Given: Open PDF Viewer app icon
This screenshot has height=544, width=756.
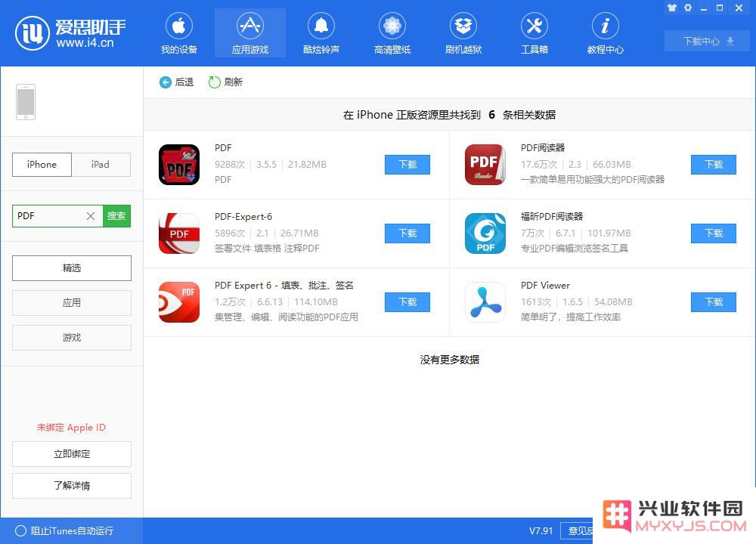Looking at the screenshot, I should [485, 302].
